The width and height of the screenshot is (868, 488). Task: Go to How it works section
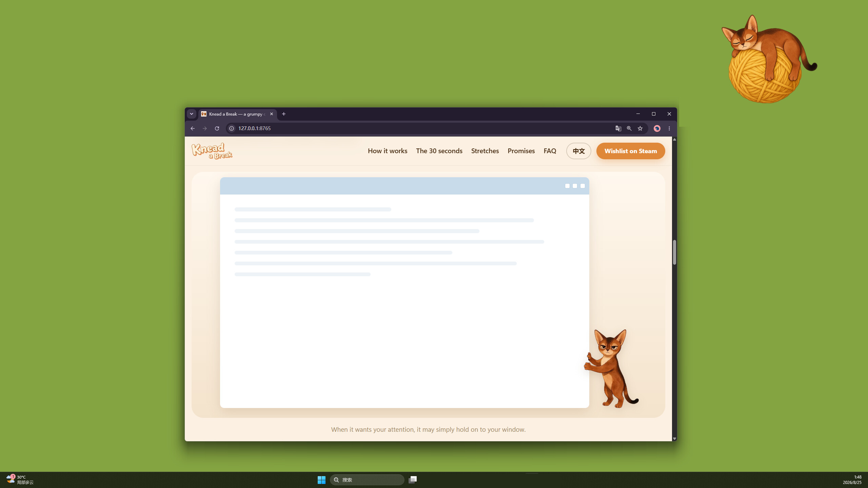388,151
